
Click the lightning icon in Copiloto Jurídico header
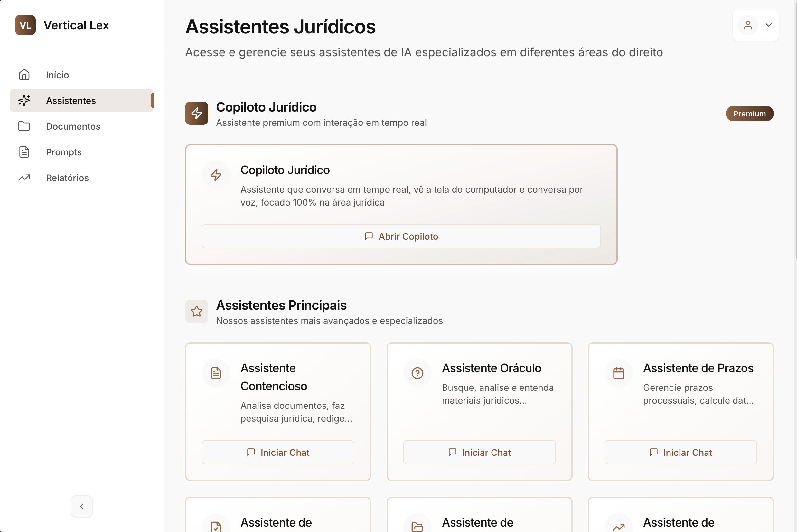pyautogui.click(x=197, y=113)
